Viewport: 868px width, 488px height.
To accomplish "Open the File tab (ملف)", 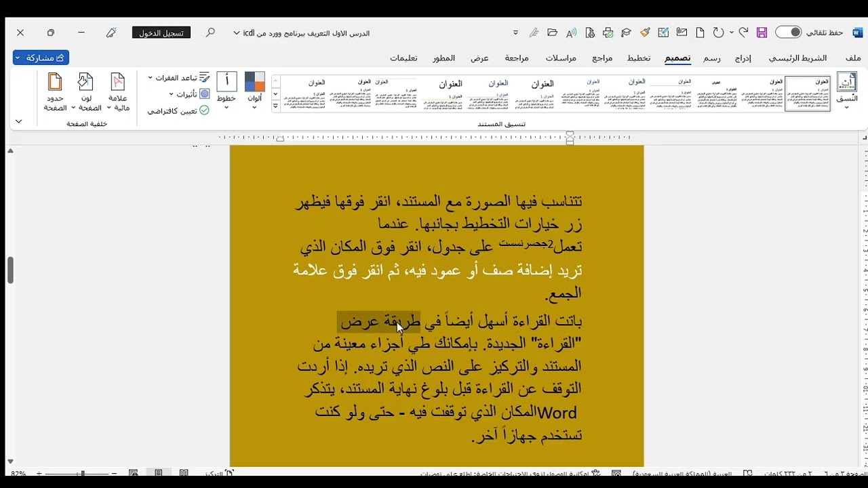I will pyautogui.click(x=853, y=58).
